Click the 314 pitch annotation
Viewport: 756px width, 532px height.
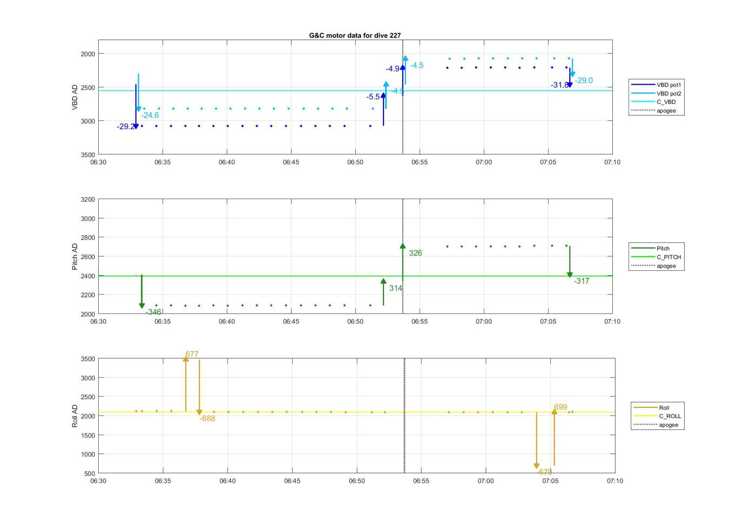(396, 288)
